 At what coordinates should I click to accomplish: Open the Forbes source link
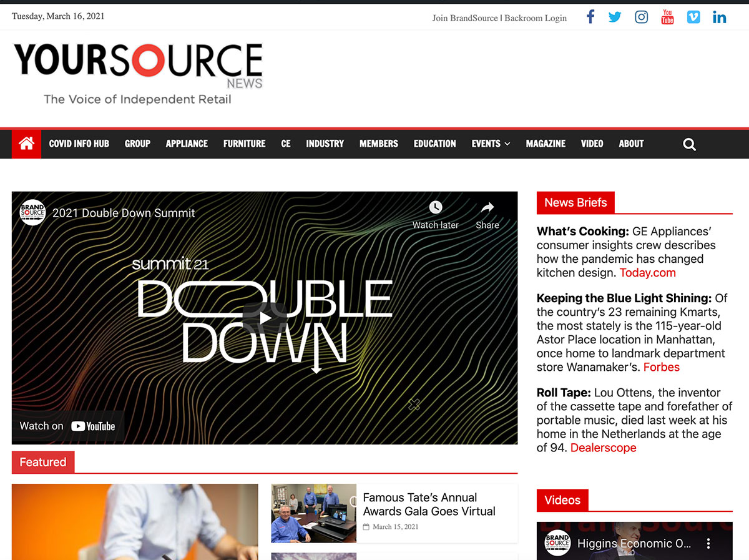(662, 367)
